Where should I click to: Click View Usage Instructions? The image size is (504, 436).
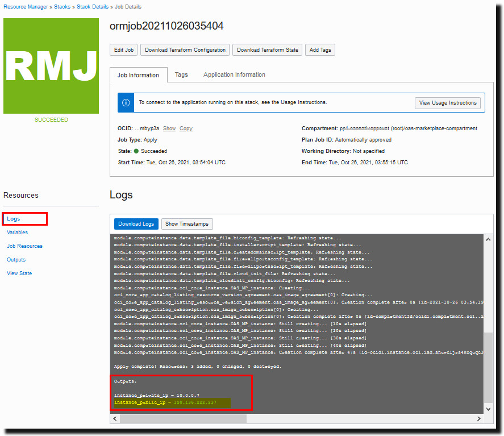(x=448, y=103)
